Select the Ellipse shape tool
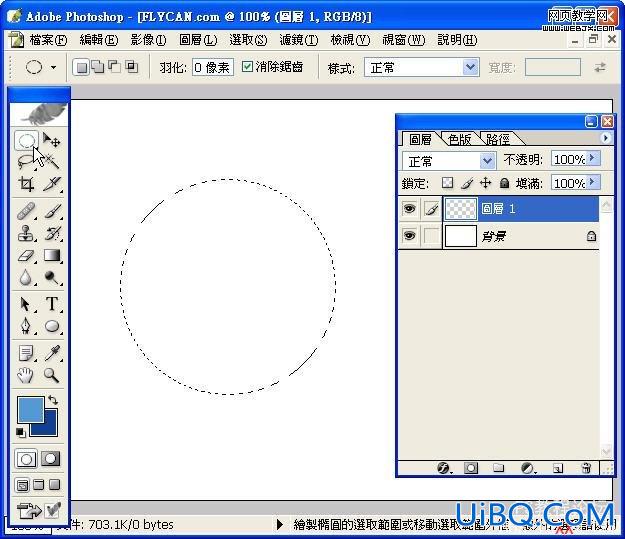The width and height of the screenshot is (625, 539). (52, 326)
